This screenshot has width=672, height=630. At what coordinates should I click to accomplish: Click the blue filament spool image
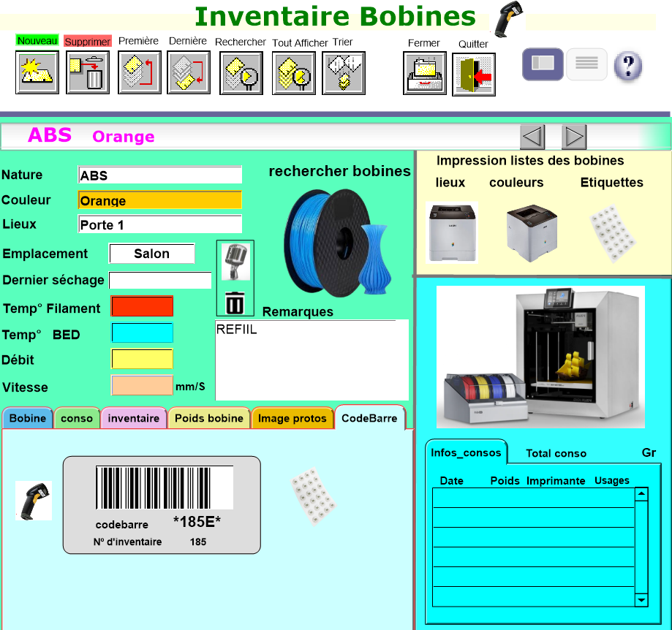coord(337,243)
